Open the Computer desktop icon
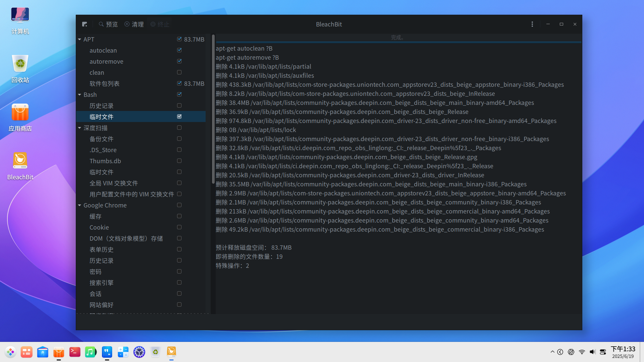 [x=20, y=21]
